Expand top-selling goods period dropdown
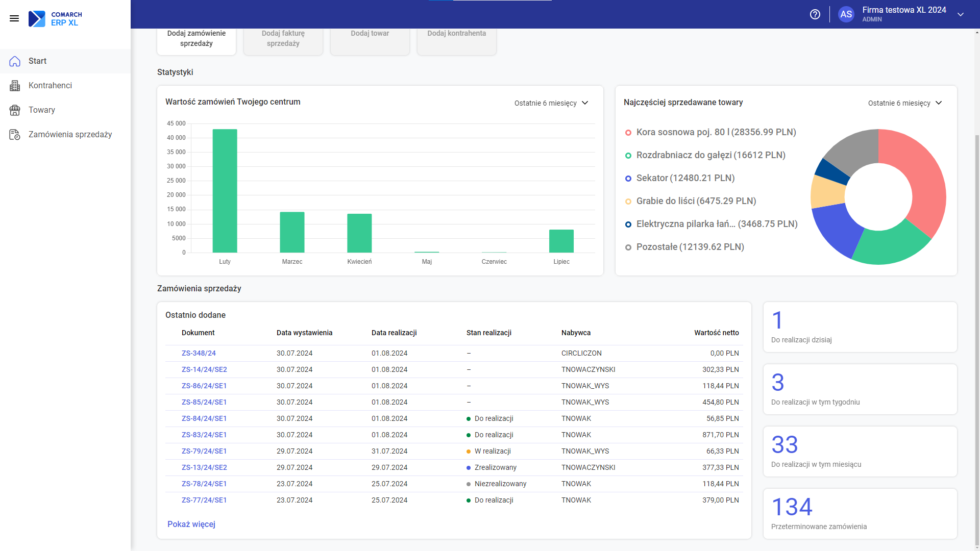The height and width of the screenshot is (551, 980). tap(905, 103)
